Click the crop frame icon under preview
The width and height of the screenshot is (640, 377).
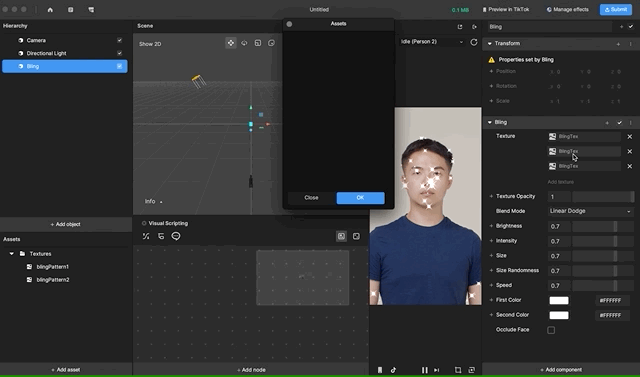458,370
